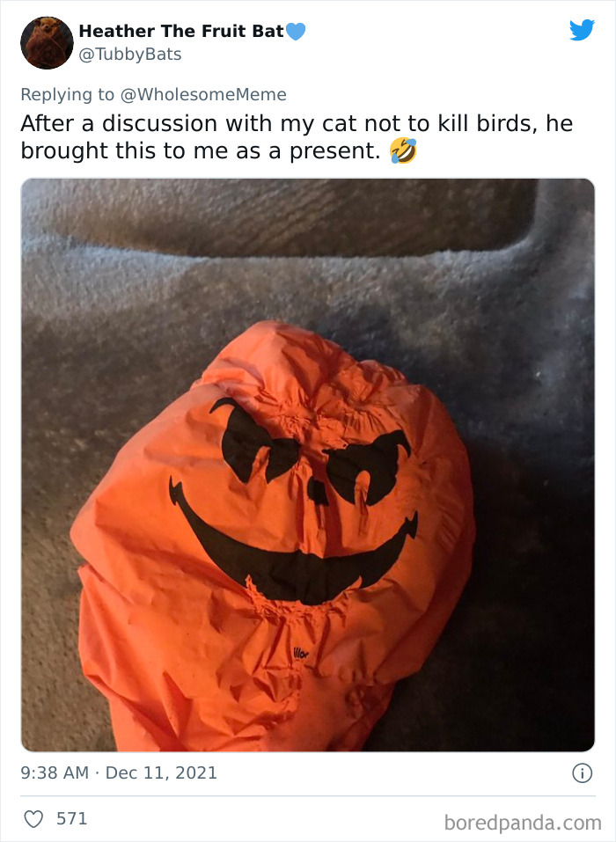Click the small logo on the orange bag

301,654
